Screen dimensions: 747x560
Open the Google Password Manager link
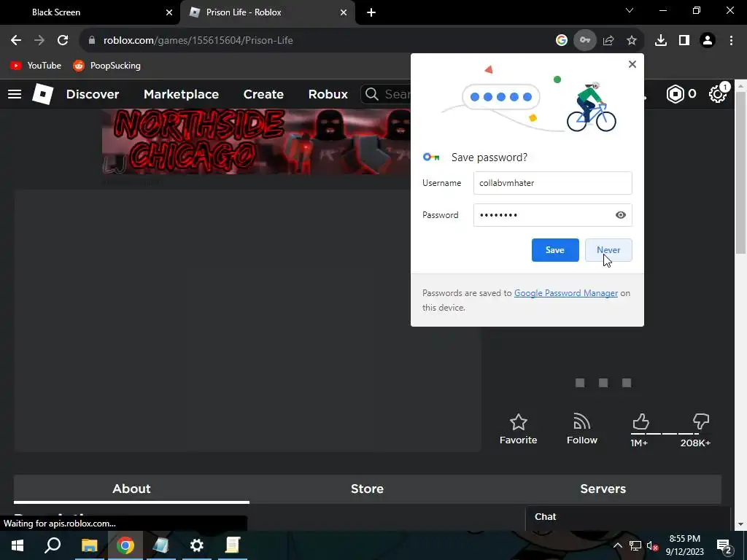tap(566, 293)
